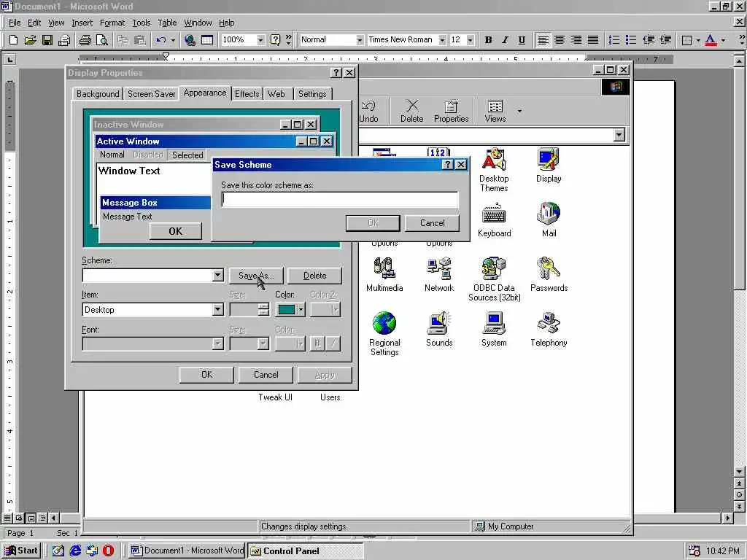Screen dimensions: 747x560
Task: Open Print Preview in Word toolbar
Action: tap(101, 40)
